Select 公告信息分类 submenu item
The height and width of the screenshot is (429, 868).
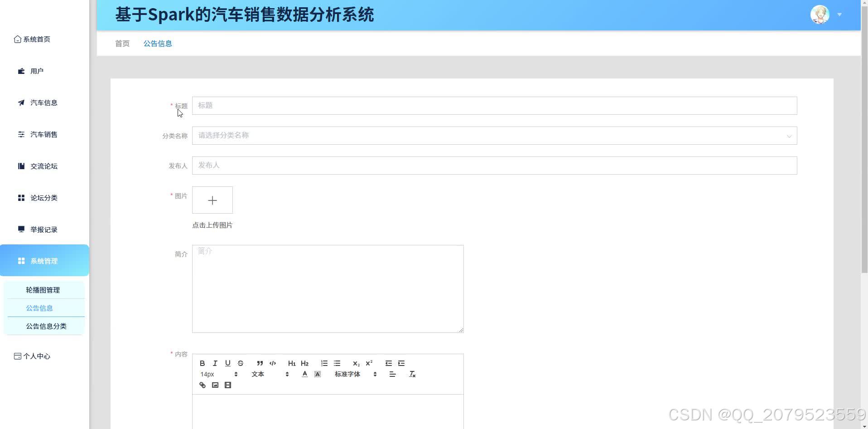44,326
